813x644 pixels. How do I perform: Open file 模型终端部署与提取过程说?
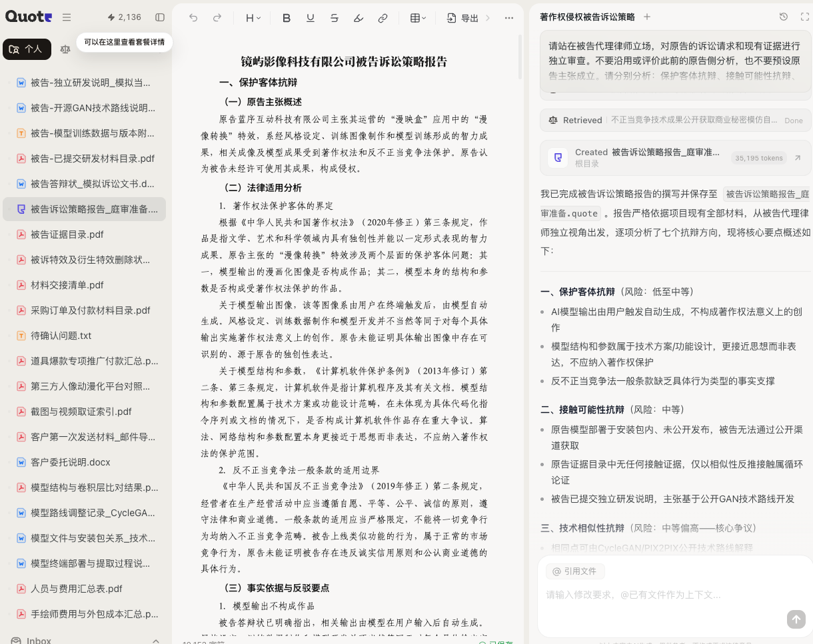pyautogui.click(x=84, y=563)
